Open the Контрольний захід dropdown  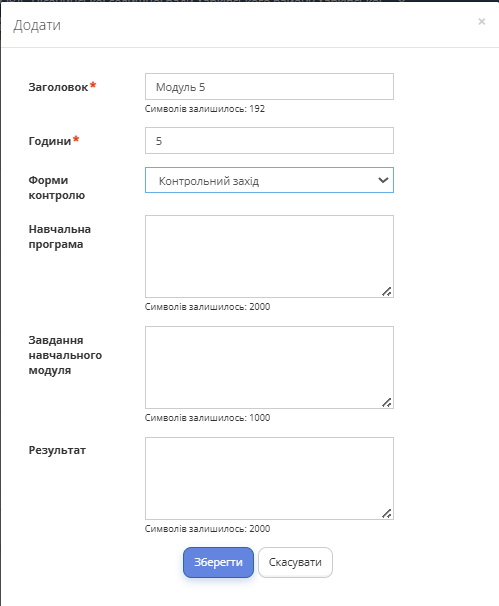click(269, 180)
